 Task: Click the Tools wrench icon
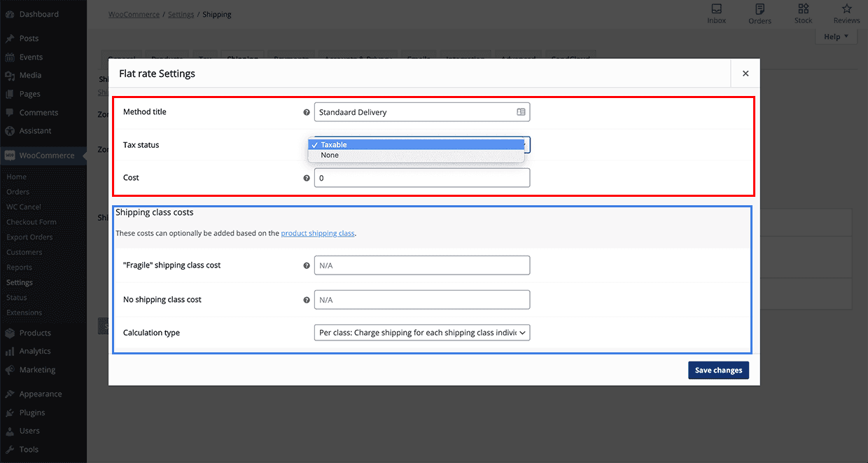coord(9,449)
